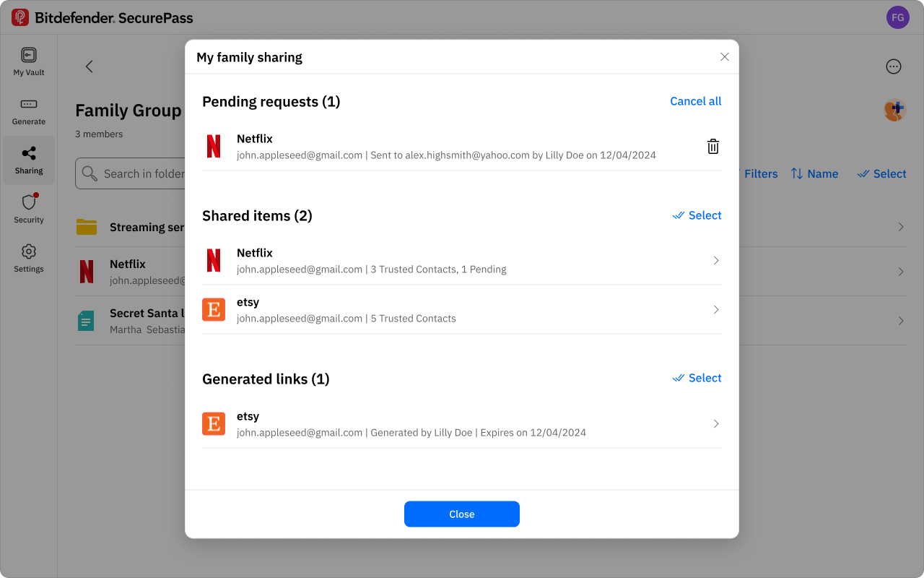
Task: Delete the pending Netflix request
Action: [x=713, y=147]
